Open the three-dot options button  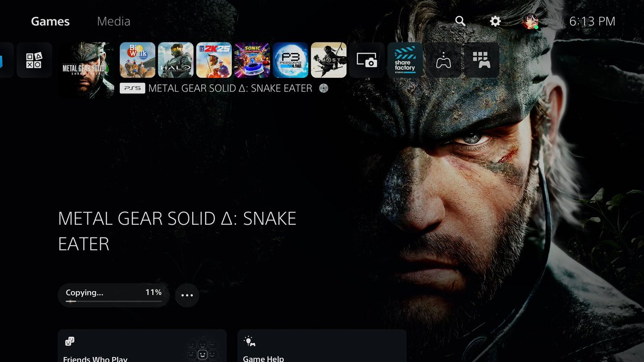(187, 295)
